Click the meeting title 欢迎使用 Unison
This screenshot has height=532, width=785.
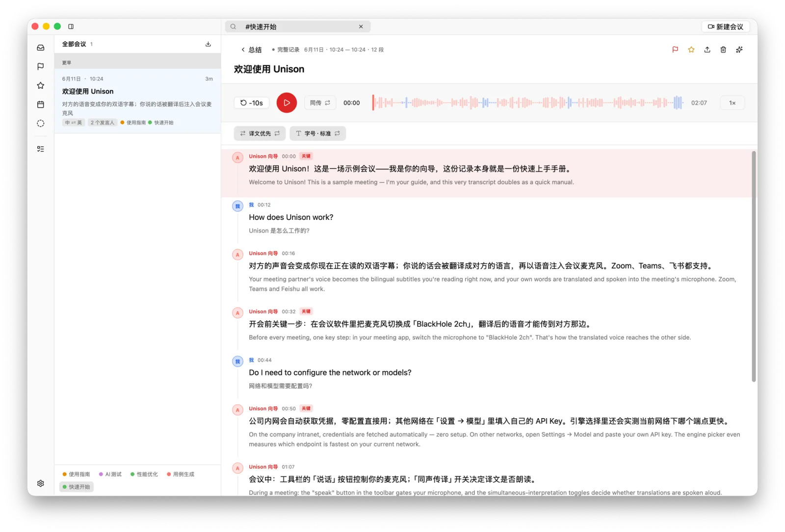(269, 69)
